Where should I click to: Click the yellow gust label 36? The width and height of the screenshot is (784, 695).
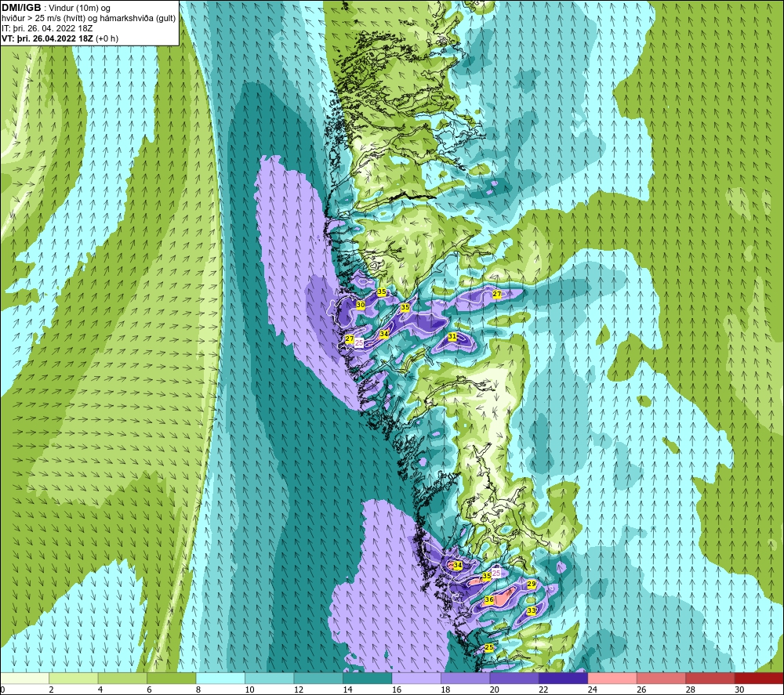click(x=489, y=599)
